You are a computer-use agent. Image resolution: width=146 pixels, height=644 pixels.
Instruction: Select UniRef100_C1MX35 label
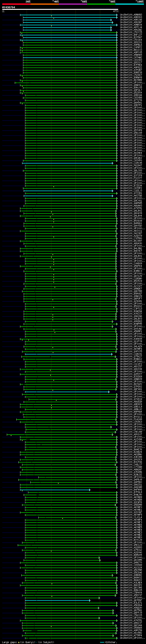pyautogui.click(x=131, y=163)
